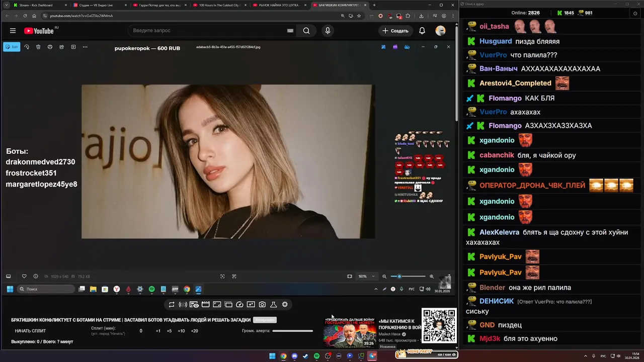Click the QR code in stream overlay
The image size is (644, 362).
pos(439,325)
